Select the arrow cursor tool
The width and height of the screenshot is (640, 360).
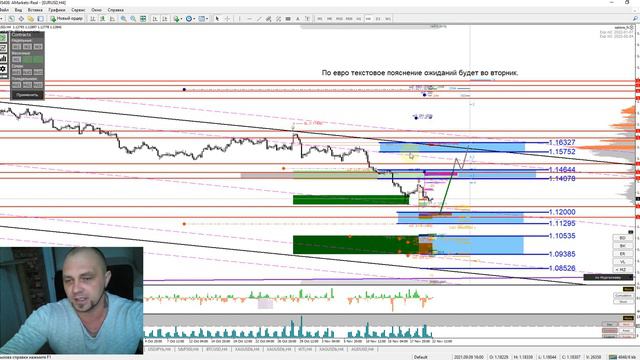coord(217,19)
